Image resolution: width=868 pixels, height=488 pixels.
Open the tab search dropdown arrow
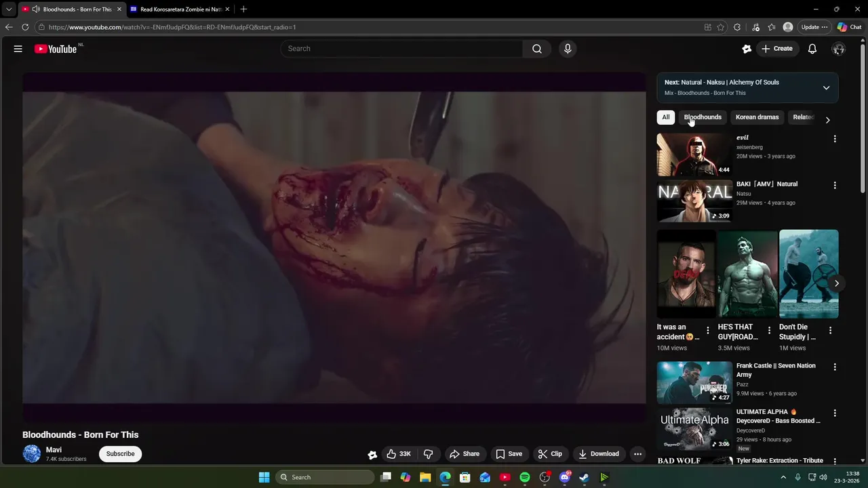(9, 9)
